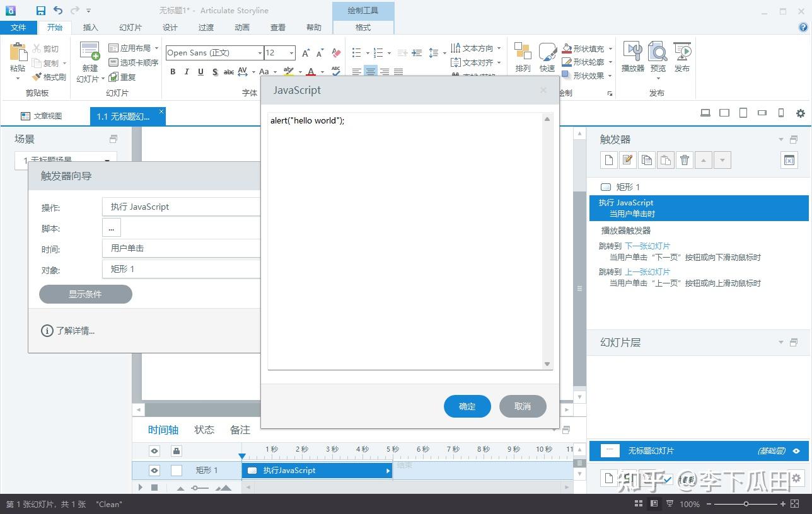Switch to the 状态 tab
This screenshot has height=514, width=812.
pos(204,430)
